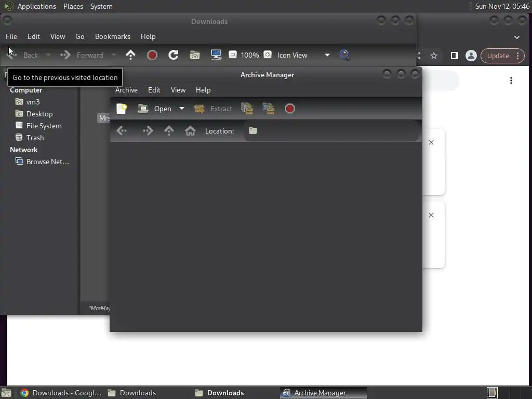532x399 pixels.
Task: Add a folder to archive icon
Action: (269, 109)
